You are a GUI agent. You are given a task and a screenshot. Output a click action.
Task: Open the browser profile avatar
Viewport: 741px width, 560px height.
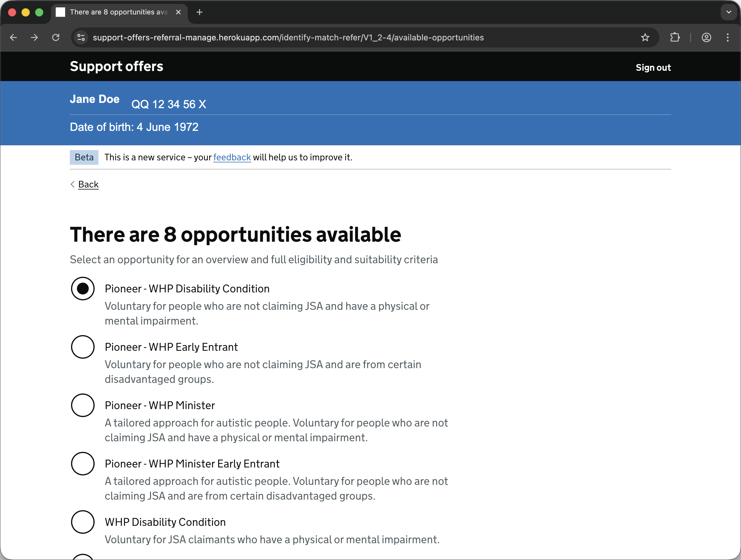point(706,37)
